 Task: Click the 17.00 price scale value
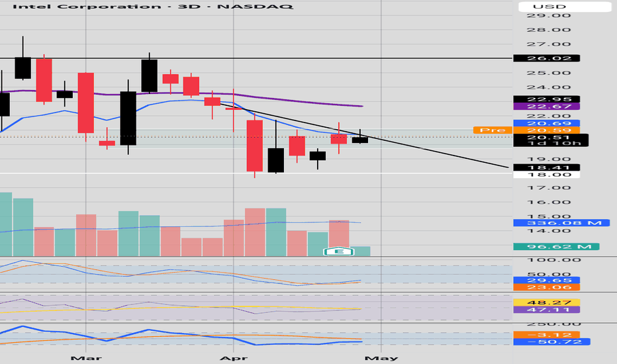tap(549, 188)
